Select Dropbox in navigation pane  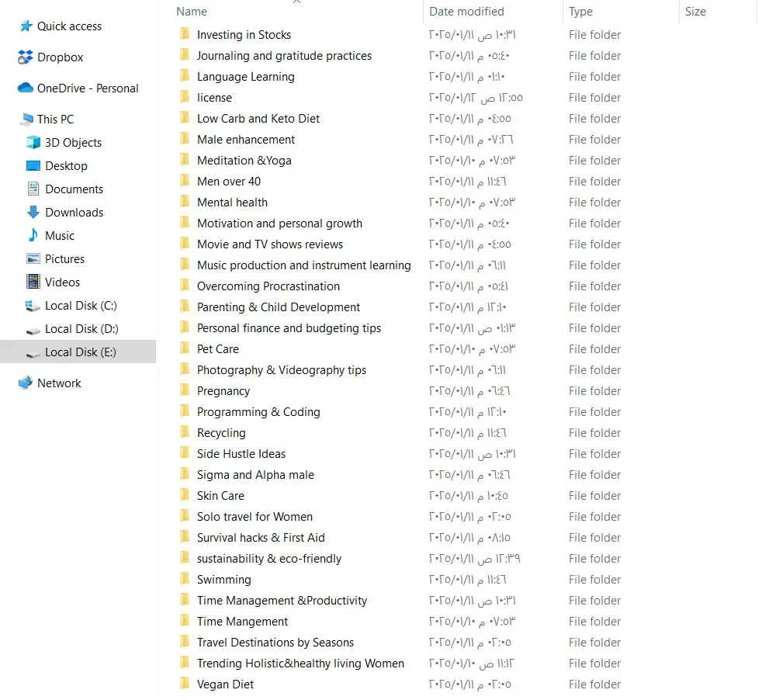pos(61,57)
